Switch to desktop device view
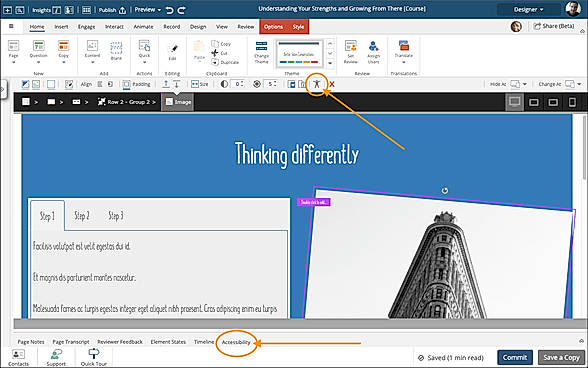 tap(514, 102)
